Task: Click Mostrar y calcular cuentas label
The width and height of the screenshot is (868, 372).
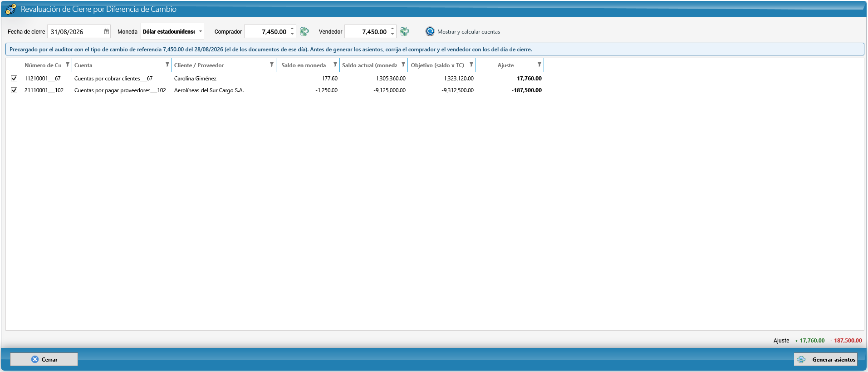Action: pos(469,32)
